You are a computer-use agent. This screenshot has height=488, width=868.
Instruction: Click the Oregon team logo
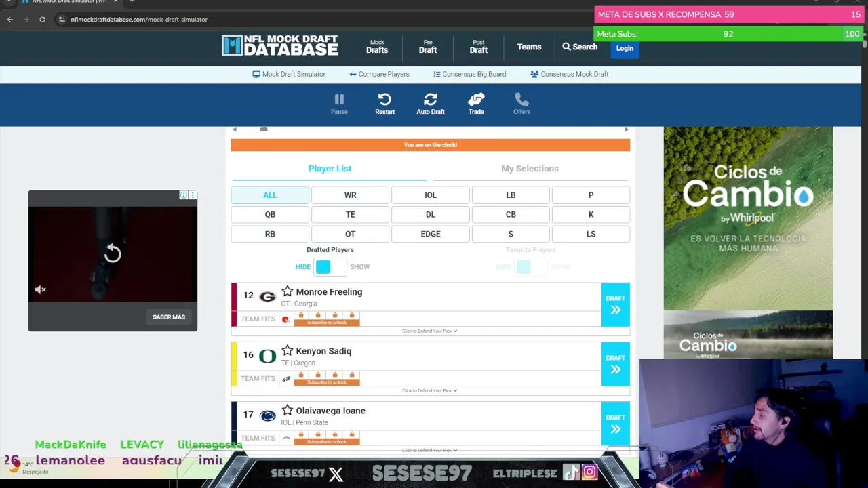click(268, 356)
